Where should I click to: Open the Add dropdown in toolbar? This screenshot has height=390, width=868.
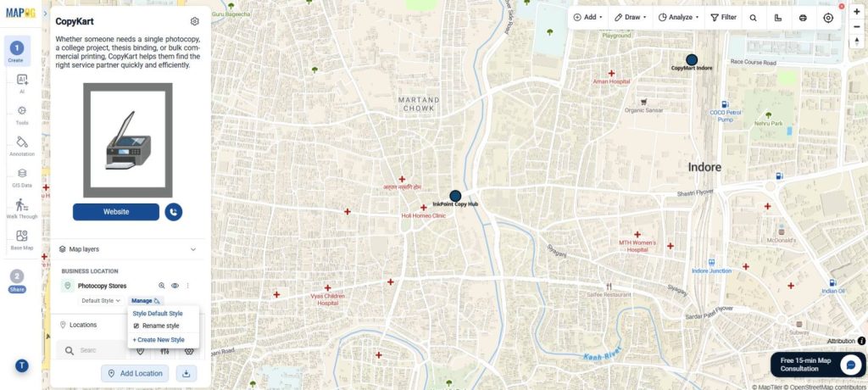click(588, 18)
